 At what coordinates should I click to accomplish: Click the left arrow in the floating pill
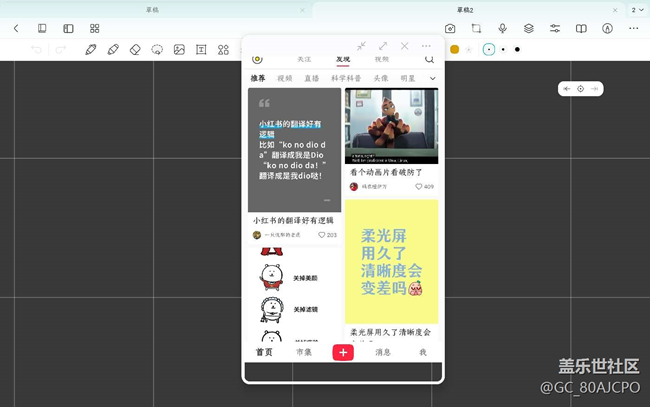(567, 89)
